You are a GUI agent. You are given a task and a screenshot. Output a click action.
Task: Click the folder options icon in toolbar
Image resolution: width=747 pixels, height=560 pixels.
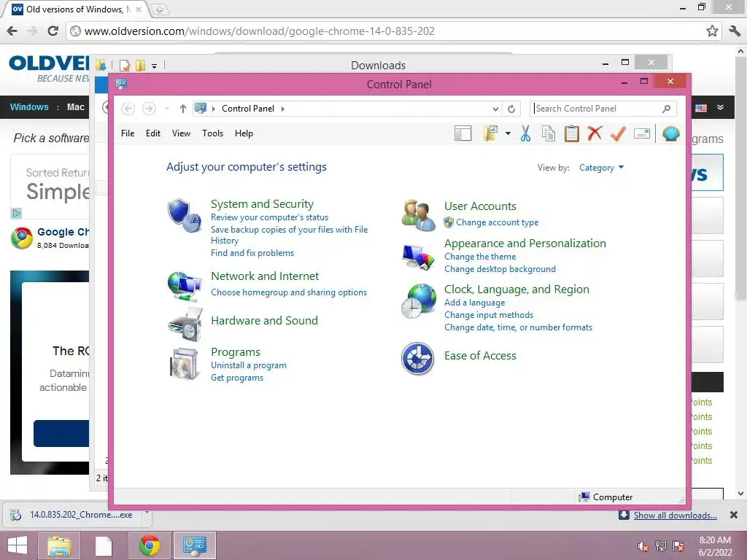pyautogui.click(x=490, y=134)
